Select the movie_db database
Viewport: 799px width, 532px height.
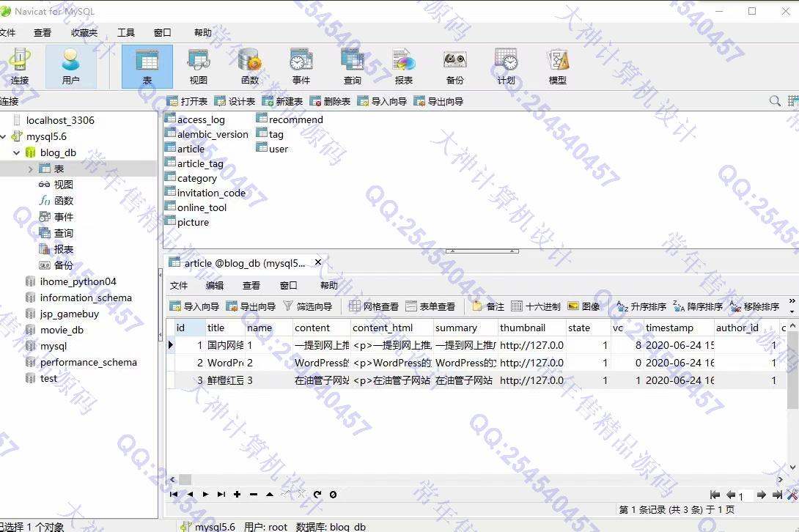pos(54,330)
